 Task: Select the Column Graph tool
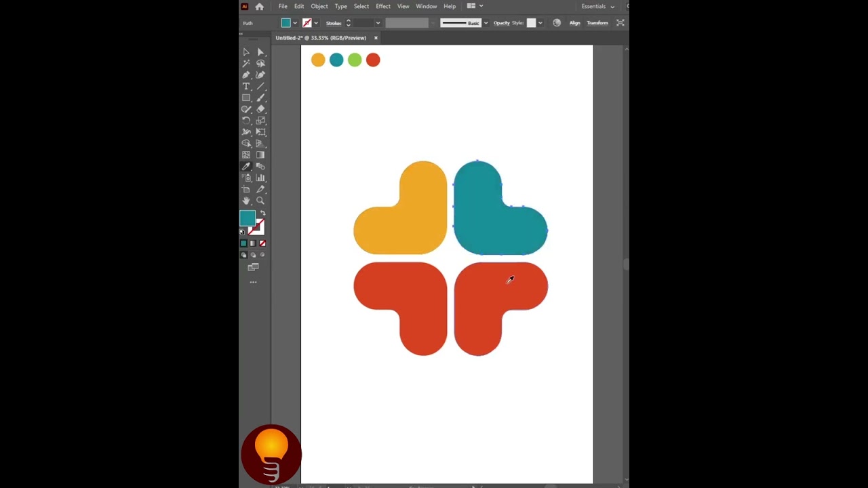[x=260, y=178]
